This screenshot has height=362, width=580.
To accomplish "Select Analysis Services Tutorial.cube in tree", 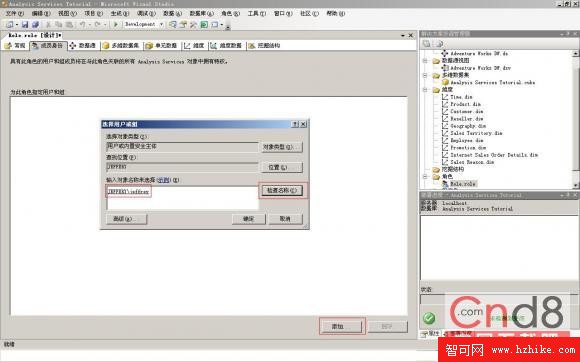I will (492, 82).
